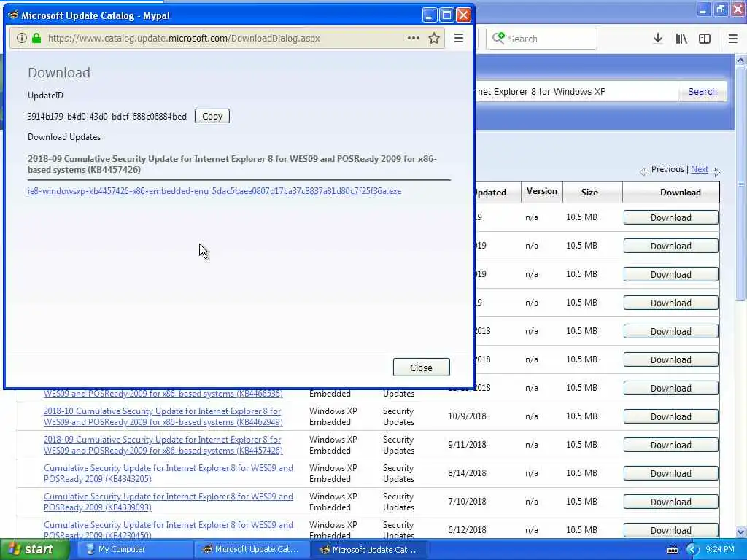The width and height of the screenshot is (747, 560).
Task: Click the green padlock security icon
Action: [36, 38]
